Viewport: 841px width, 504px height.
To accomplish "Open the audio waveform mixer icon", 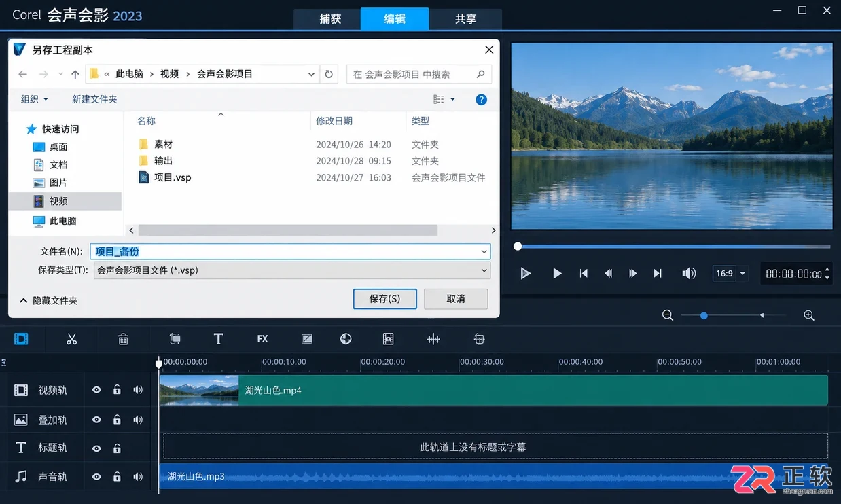I will click(433, 338).
